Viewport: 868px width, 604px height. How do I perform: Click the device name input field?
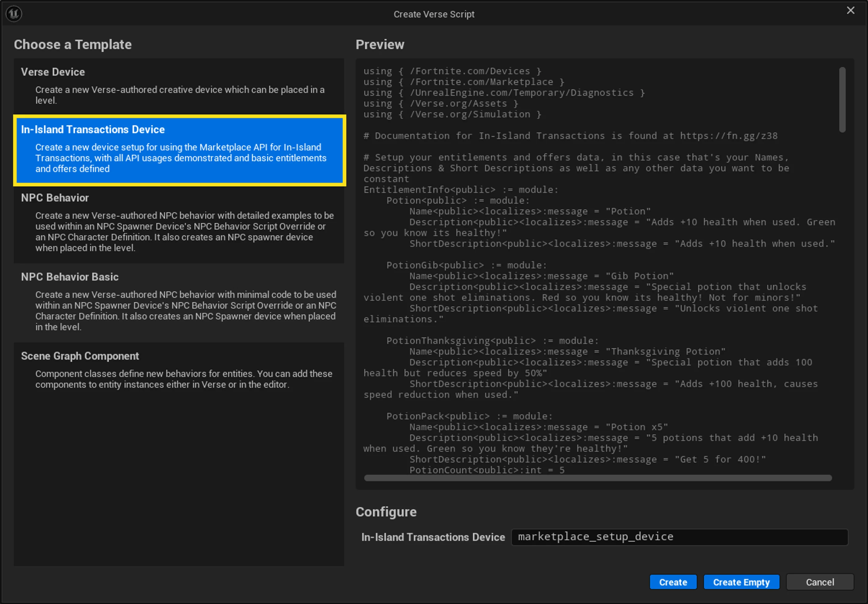coord(679,537)
